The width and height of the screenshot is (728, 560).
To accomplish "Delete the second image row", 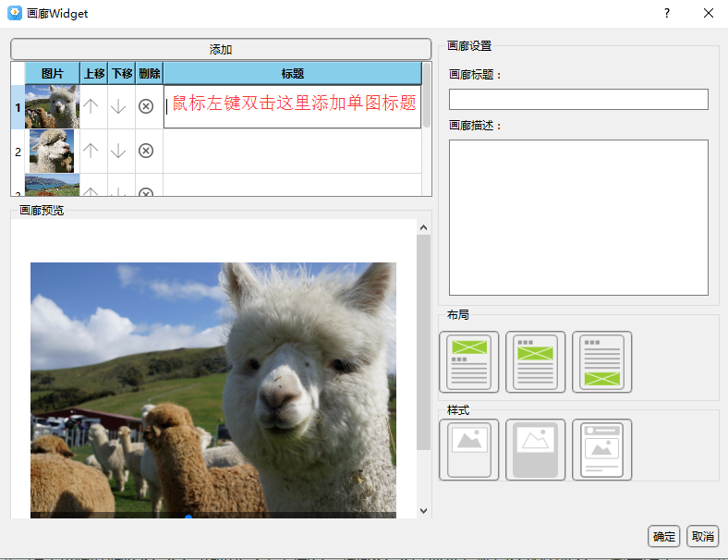I will click(146, 151).
